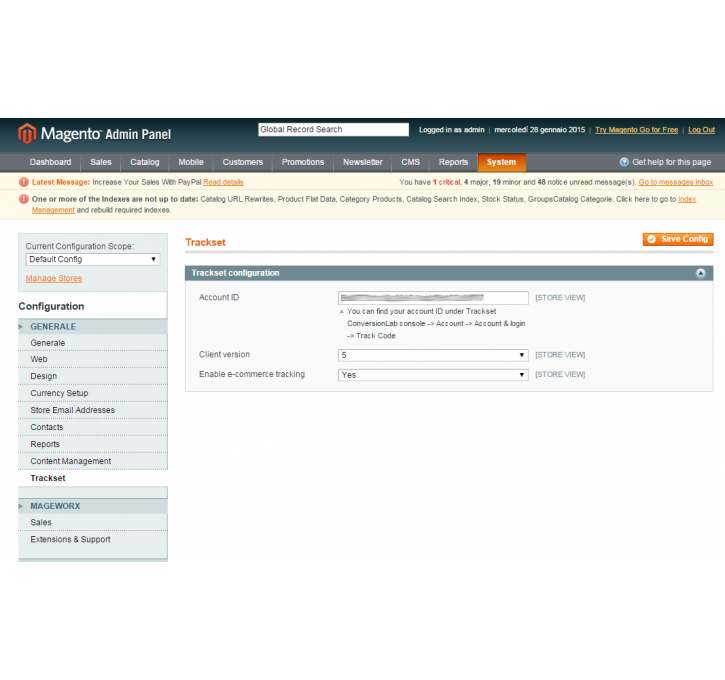Click Try Magento Go for Free link

coord(636,130)
